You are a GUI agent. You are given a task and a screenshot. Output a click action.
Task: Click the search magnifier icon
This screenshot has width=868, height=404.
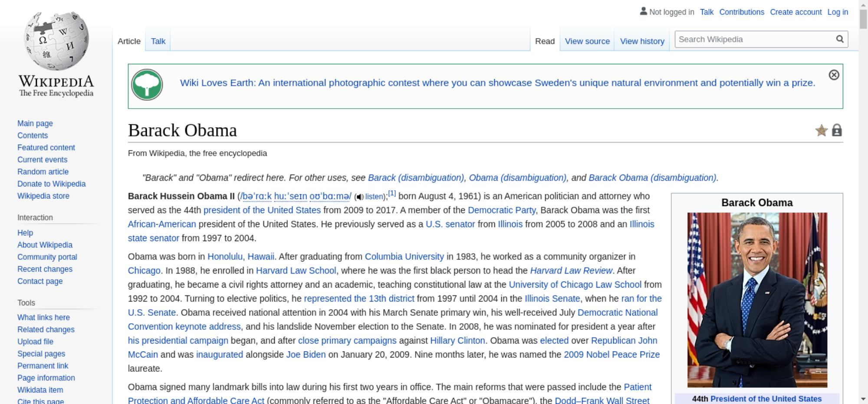click(x=840, y=39)
